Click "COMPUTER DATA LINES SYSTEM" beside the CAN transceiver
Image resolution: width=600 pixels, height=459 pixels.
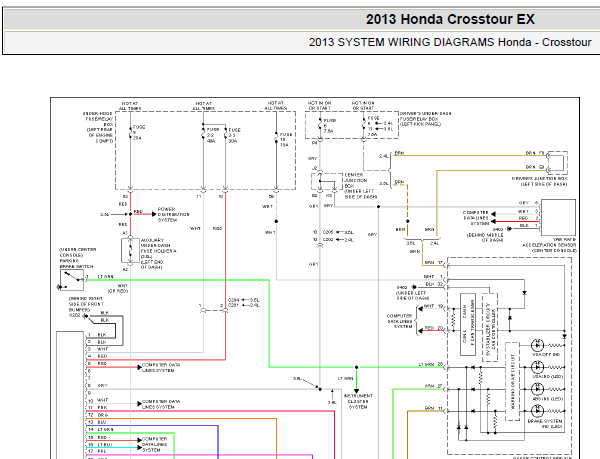(x=399, y=321)
